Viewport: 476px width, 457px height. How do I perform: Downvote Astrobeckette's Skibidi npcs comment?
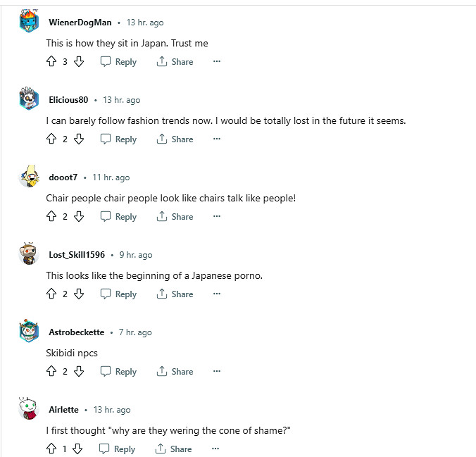(79, 372)
